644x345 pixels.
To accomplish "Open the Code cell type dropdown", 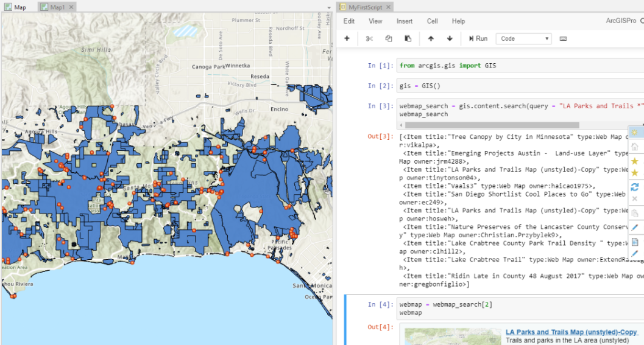I will point(523,38).
